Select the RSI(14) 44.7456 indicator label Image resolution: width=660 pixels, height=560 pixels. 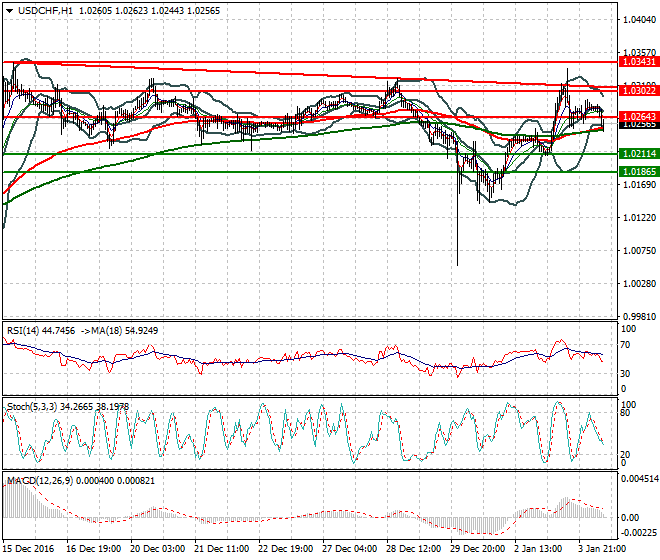[x=41, y=331]
